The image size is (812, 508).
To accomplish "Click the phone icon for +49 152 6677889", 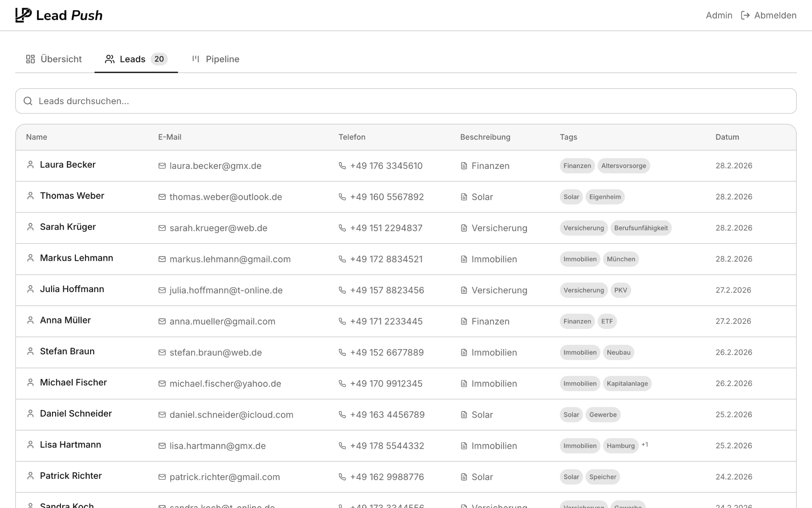I will (x=342, y=352).
